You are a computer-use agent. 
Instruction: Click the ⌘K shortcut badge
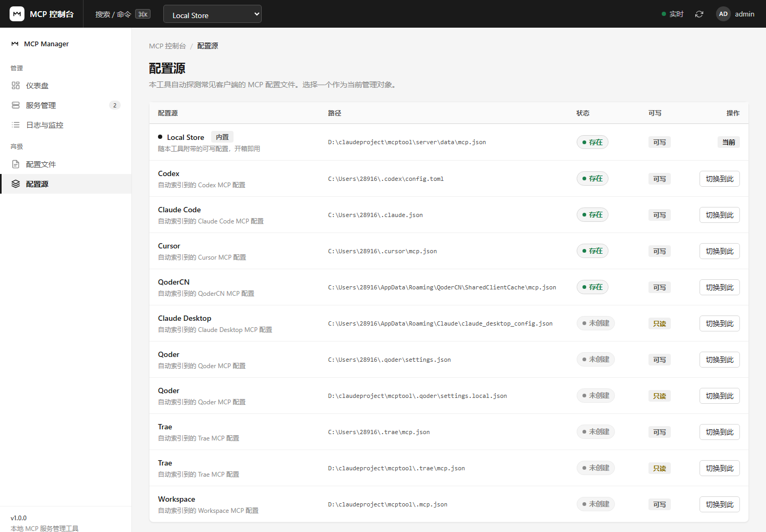pos(143,14)
